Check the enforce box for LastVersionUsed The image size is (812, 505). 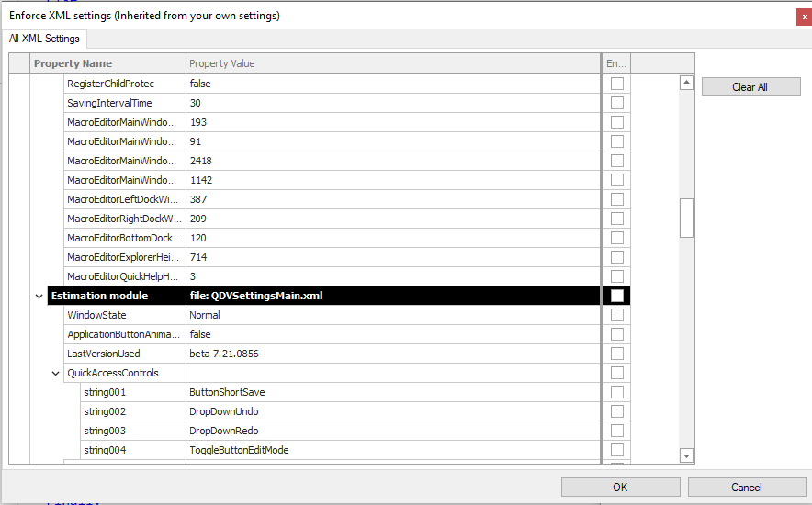pos(617,353)
